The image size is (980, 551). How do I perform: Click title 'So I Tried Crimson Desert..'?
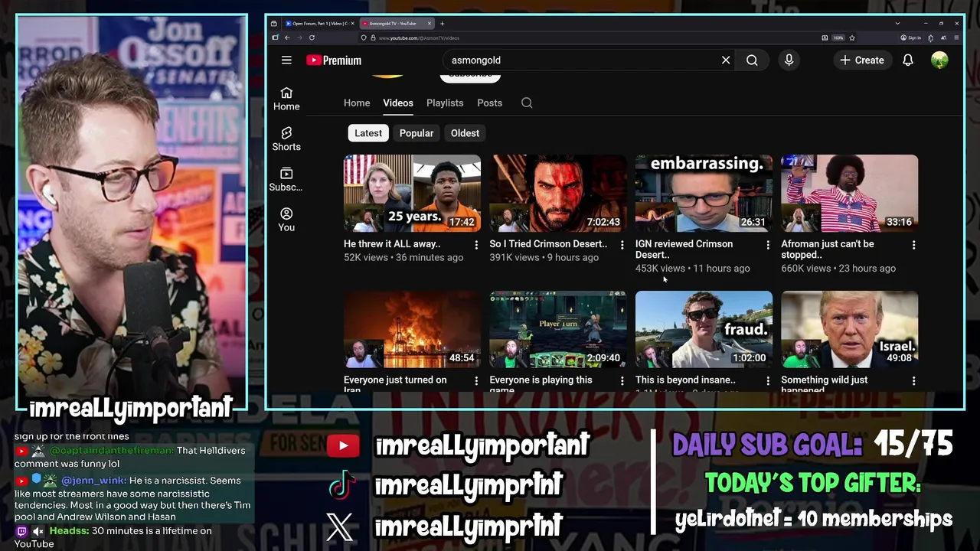coord(548,244)
